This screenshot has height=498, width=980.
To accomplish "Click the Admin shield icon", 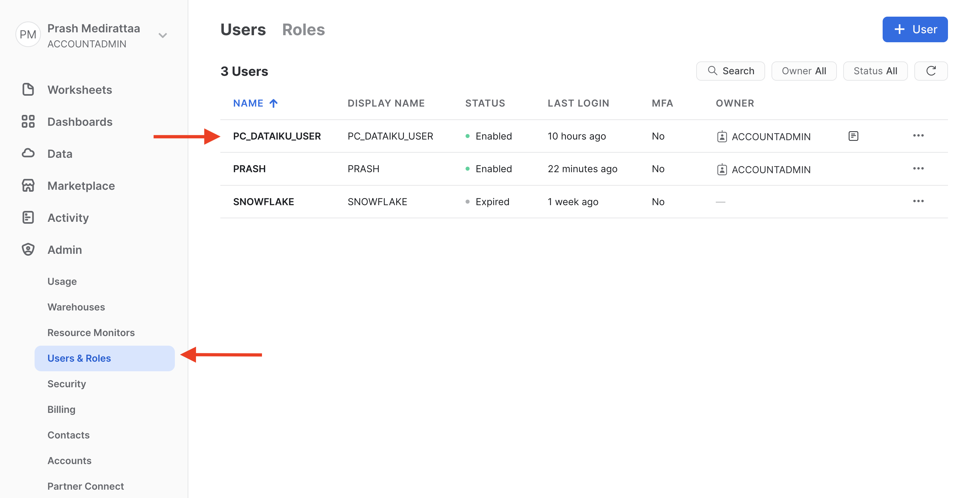I will tap(28, 249).
